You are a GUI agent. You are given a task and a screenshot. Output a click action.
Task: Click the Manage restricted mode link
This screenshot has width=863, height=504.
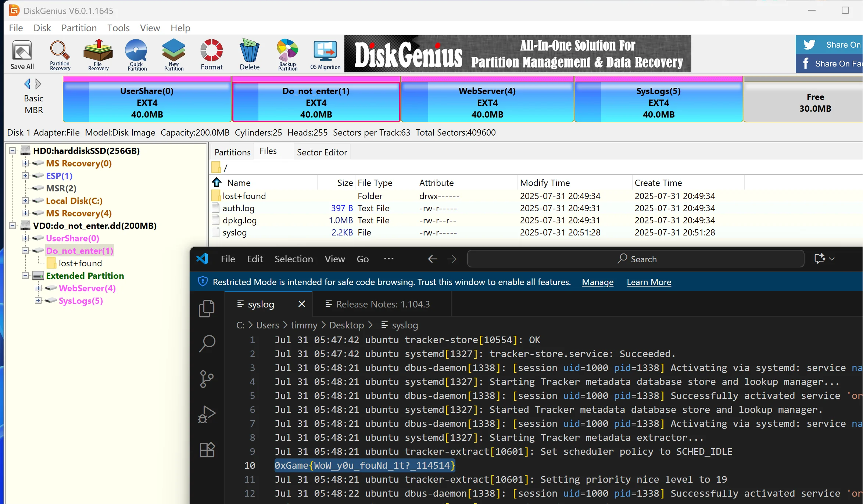click(598, 282)
